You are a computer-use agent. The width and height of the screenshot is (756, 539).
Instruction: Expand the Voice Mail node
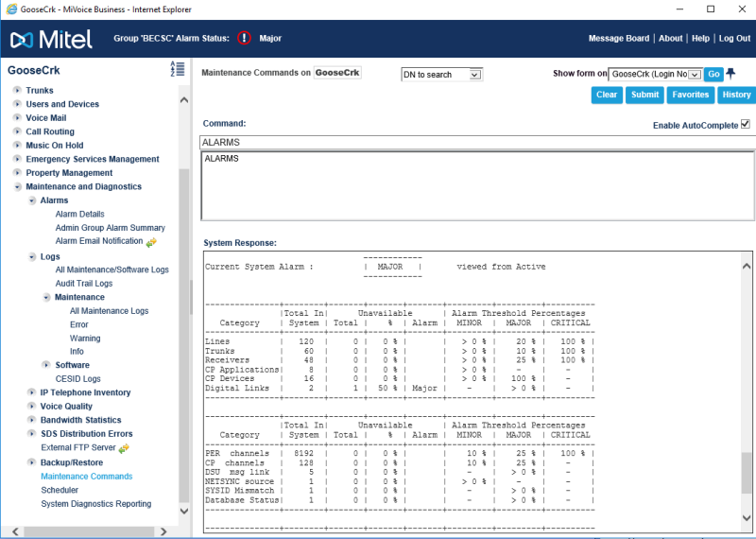tap(17, 118)
